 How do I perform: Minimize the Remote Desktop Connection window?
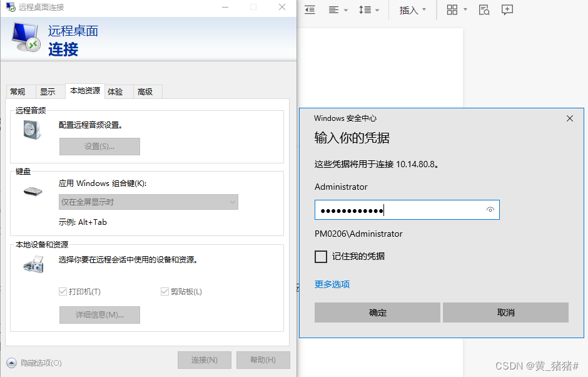click(x=225, y=7)
